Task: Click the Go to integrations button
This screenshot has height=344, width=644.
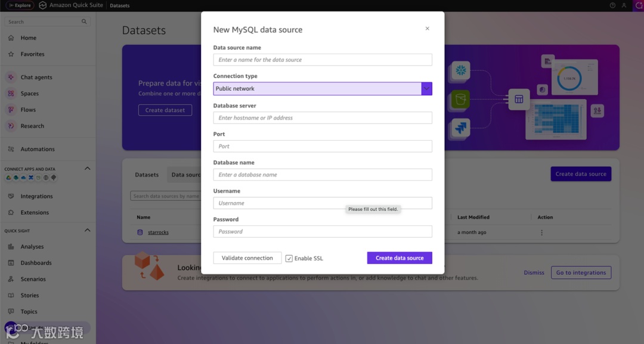Action: pos(581,272)
